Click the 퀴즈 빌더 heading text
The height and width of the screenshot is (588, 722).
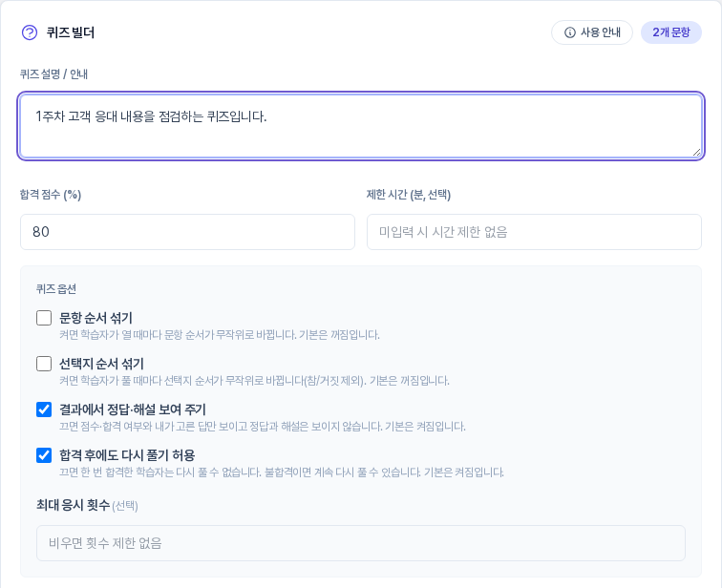point(71,32)
